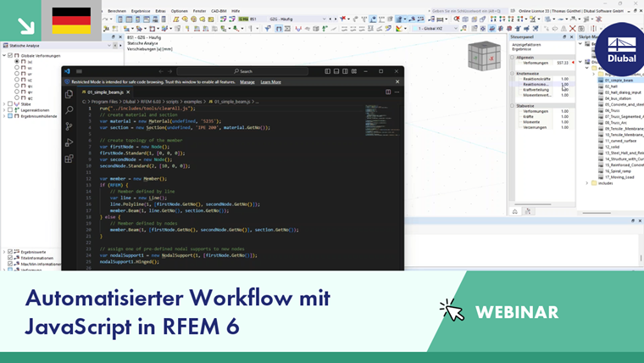Click the Manage link in Restricted Mode banner

point(247,81)
